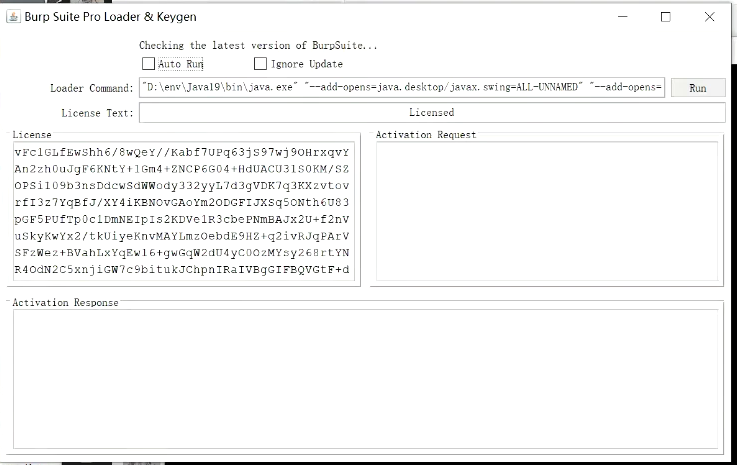
Task: Click the Loader Command label
Action: pyautogui.click(x=92, y=88)
